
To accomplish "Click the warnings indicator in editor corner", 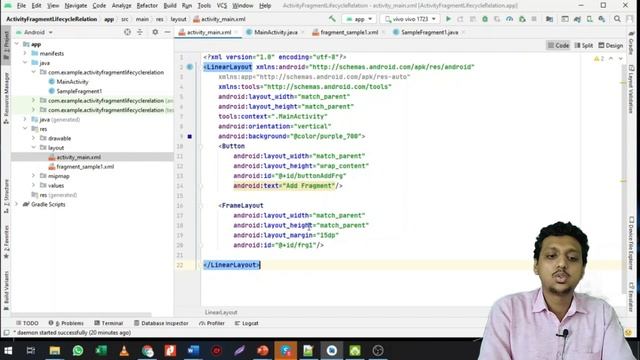I will 599,59.
